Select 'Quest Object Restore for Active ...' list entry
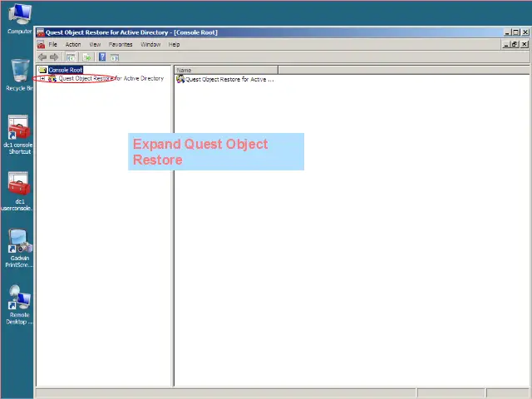Screen dimensions: 532x399 coord(229,80)
